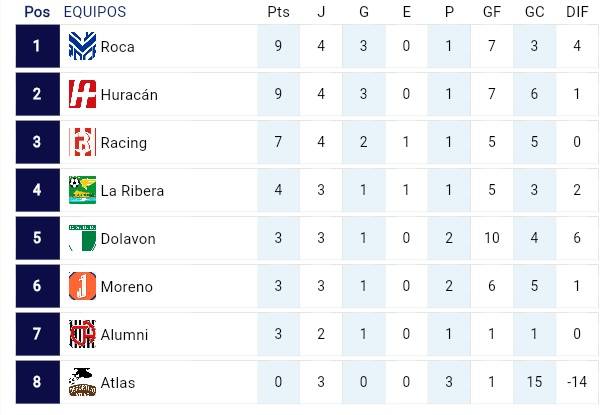Click the GF column header
The width and height of the screenshot is (613, 415).
pos(492,12)
